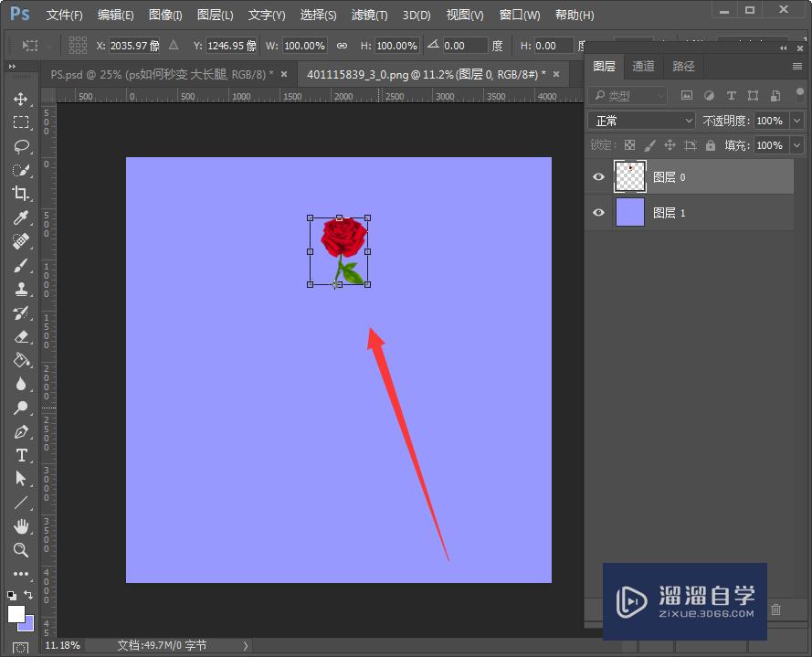Select the Rectangular Marquee tool
This screenshot has height=657, width=812.
21,122
